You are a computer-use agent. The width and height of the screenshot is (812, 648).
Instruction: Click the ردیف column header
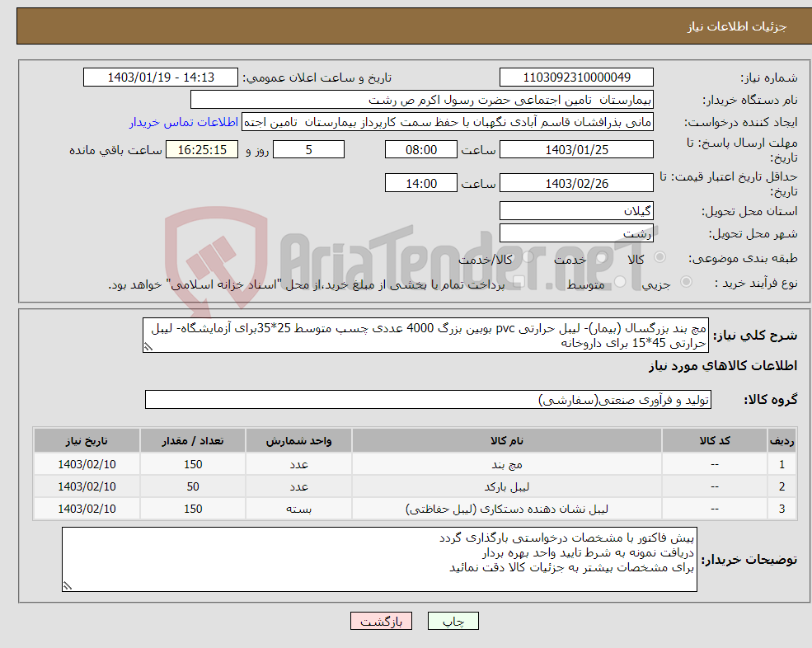(x=781, y=441)
